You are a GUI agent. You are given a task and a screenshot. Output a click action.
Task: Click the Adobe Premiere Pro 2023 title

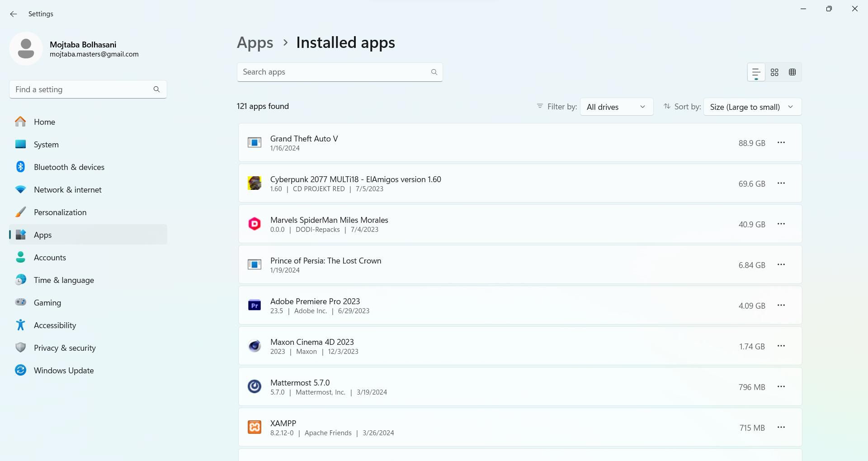point(315,301)
